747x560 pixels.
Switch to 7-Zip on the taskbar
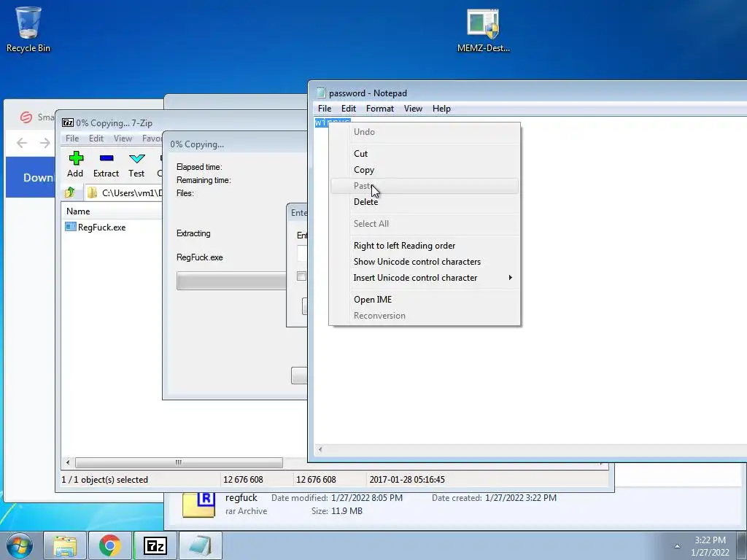(155, 545)
